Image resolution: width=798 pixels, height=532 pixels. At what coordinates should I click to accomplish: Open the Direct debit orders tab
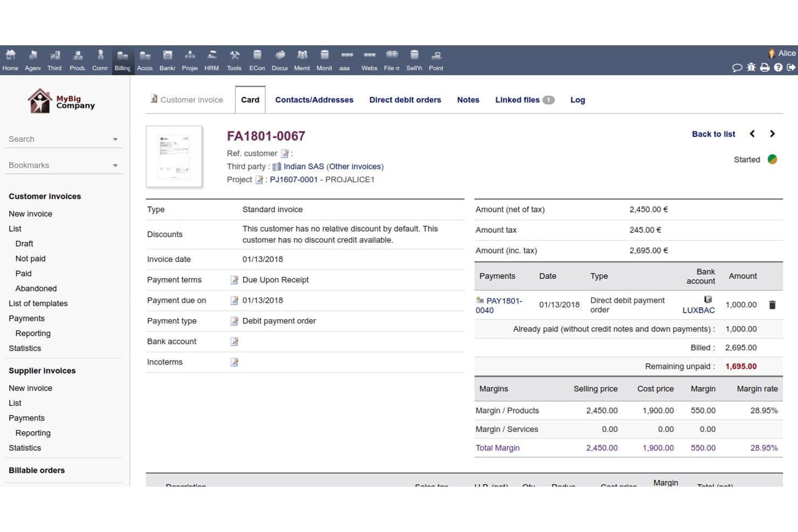pos(405,100)
